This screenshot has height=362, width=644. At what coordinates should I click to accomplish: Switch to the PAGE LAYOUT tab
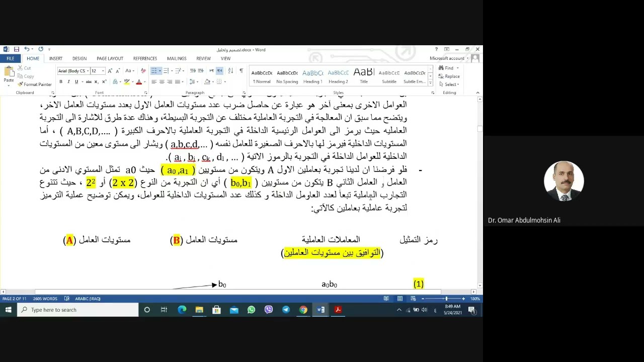tap(110, 58)
